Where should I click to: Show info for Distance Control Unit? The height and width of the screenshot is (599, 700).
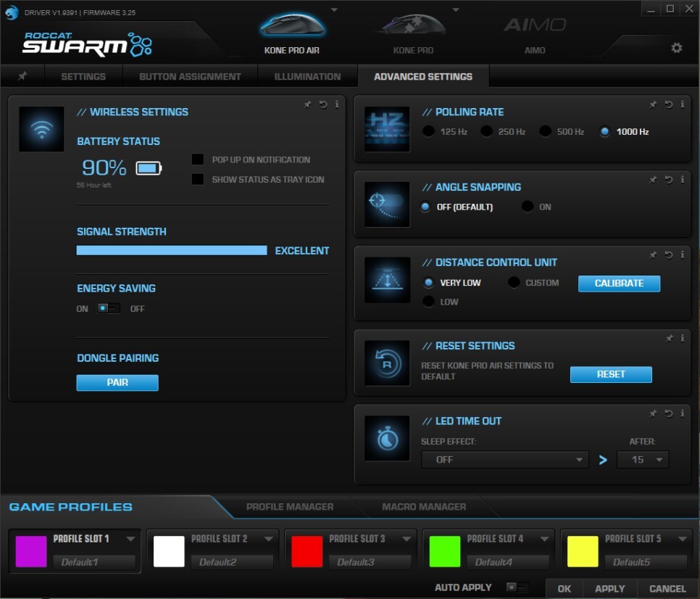[683, 255]
